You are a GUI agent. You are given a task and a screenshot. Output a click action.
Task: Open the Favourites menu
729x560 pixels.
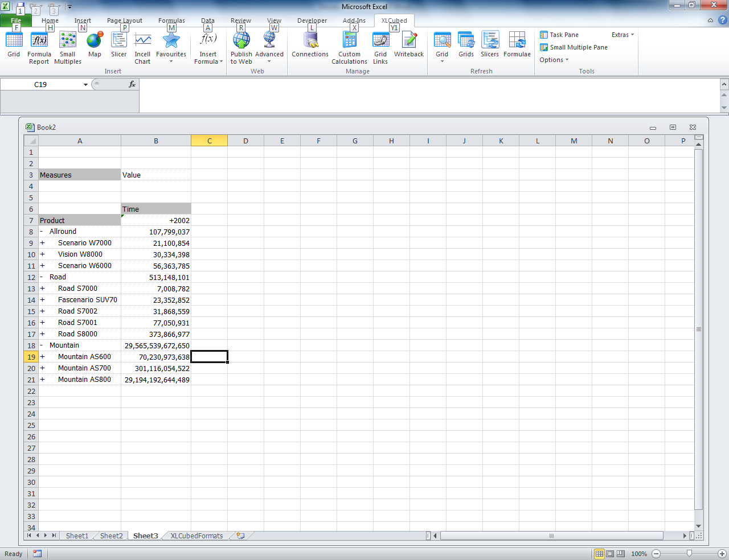pyautogui.click(x=171, y=48)
